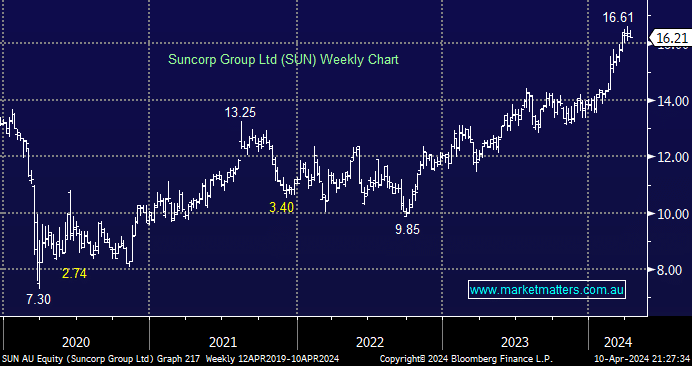
Task: Click the 16.61 high price label
Action: [x=618, y=18]
